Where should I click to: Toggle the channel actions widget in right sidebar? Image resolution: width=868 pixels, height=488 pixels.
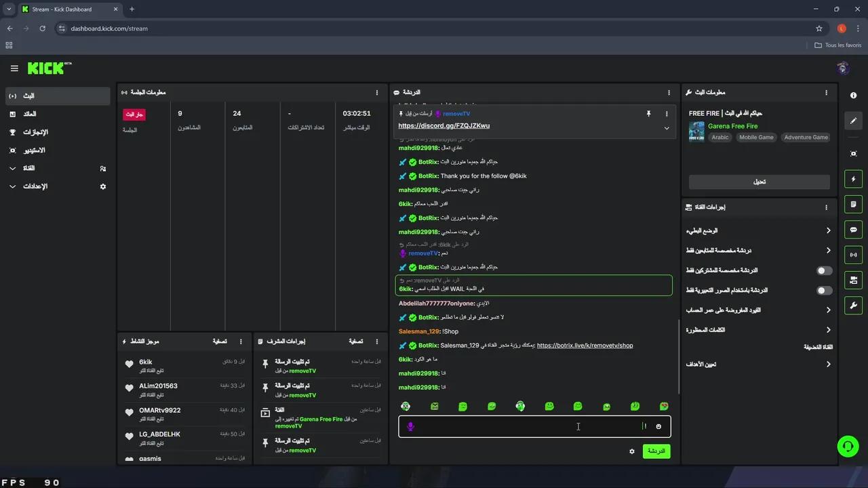[853, 280]
